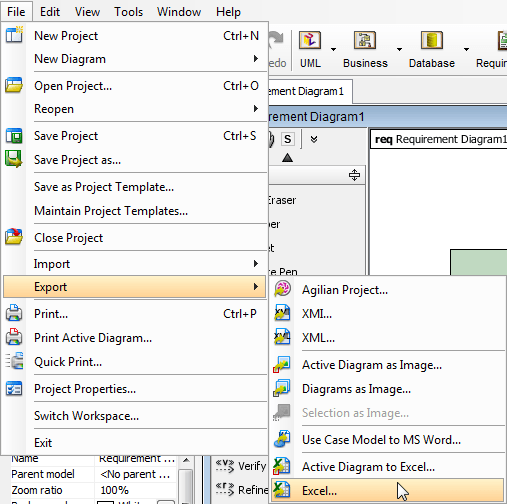This screenshot has height=504, width=507.
Task: Expand the UML dropdown arrow
Action: (x=333, y=49)
